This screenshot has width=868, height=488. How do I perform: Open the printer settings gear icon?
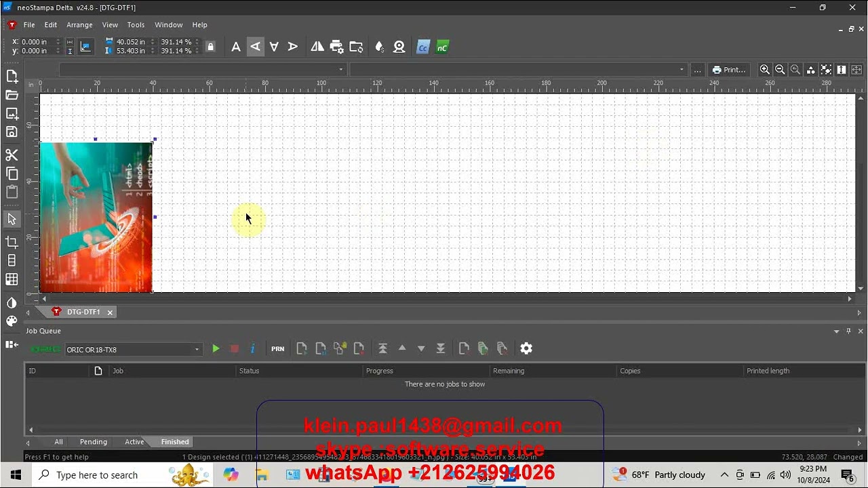(336, 47)
